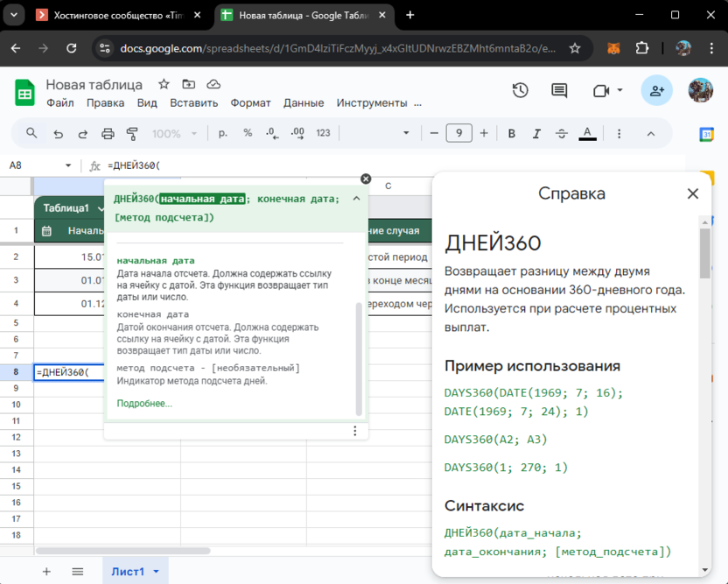Add new sheet plus button

tap(46, 572)
